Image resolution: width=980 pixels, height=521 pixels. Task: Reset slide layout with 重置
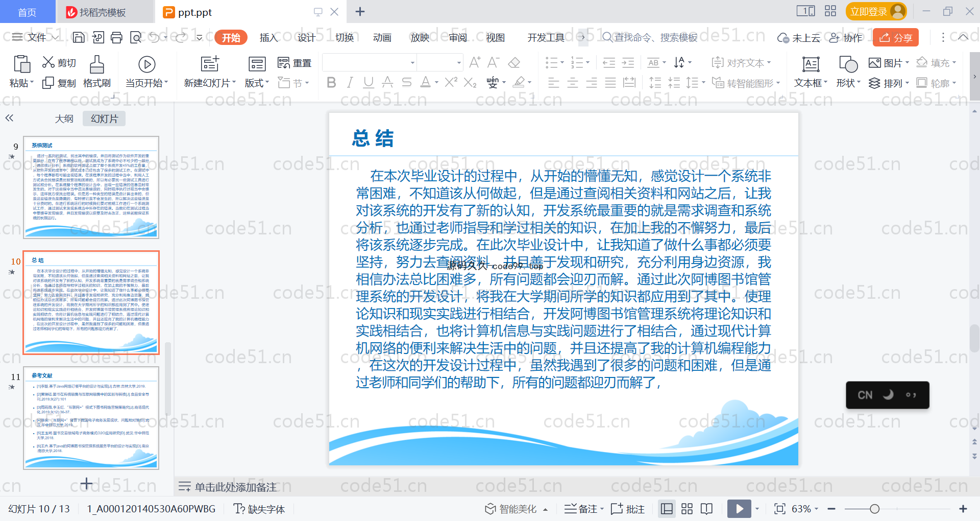tap(295, 63)
